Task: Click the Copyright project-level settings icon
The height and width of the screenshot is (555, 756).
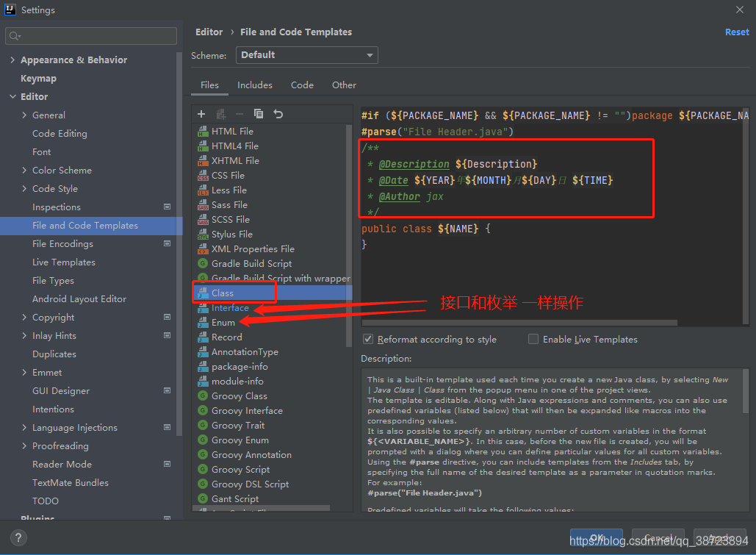Action: [x=168, y=317]
